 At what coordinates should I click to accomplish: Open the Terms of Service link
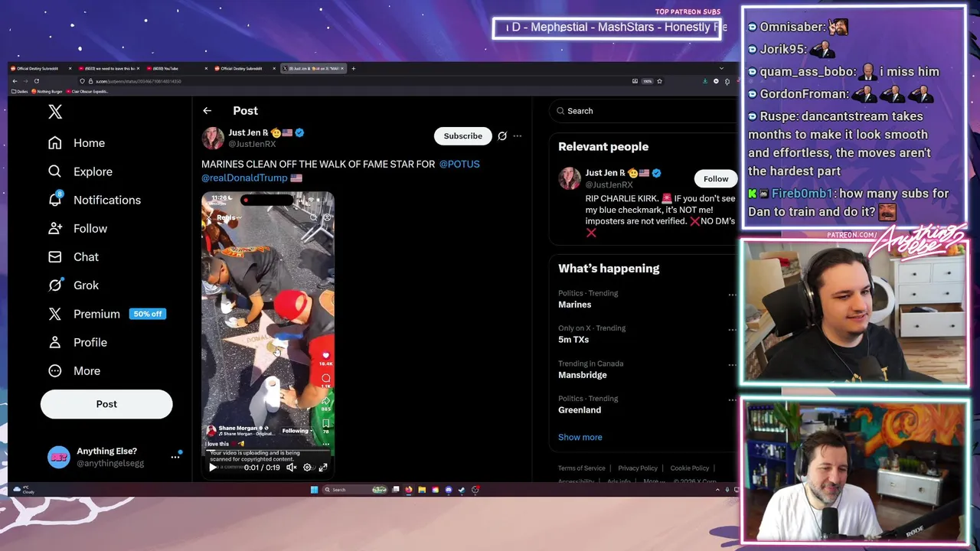[581, 468]
